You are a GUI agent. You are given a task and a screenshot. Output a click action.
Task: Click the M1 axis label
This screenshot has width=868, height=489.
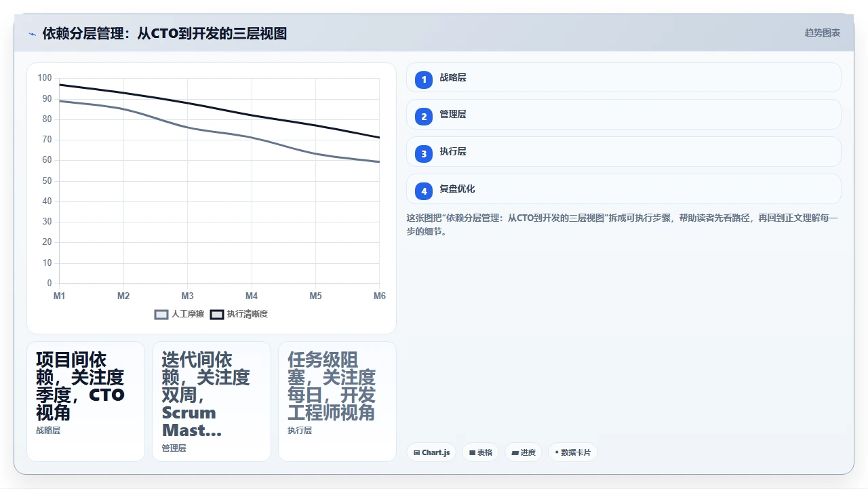59,296
